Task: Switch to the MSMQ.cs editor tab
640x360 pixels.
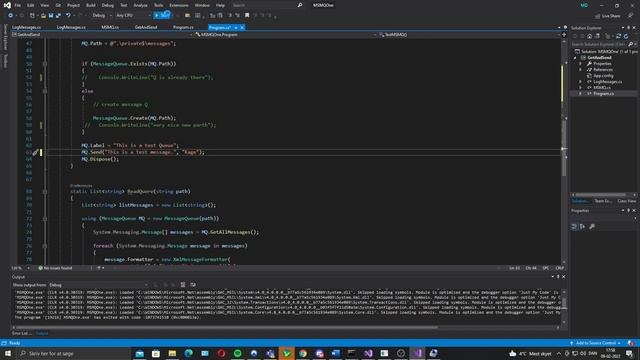Action: (110, 27)
